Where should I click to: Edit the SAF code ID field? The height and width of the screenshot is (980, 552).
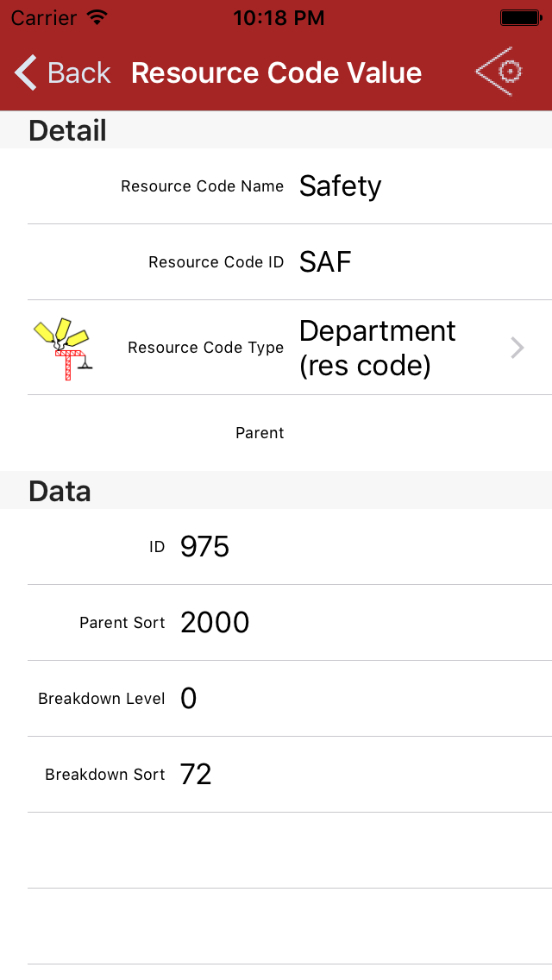pyautogui.click(x=325, y=262)
